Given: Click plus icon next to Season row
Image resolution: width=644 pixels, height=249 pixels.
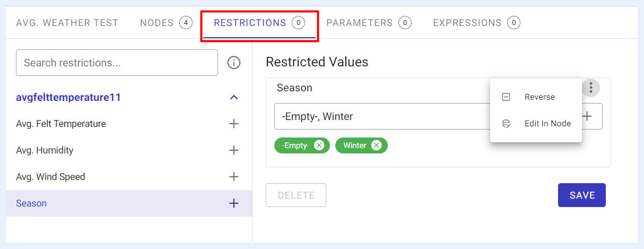Looking at the screenshot, I should pos(233,203).
